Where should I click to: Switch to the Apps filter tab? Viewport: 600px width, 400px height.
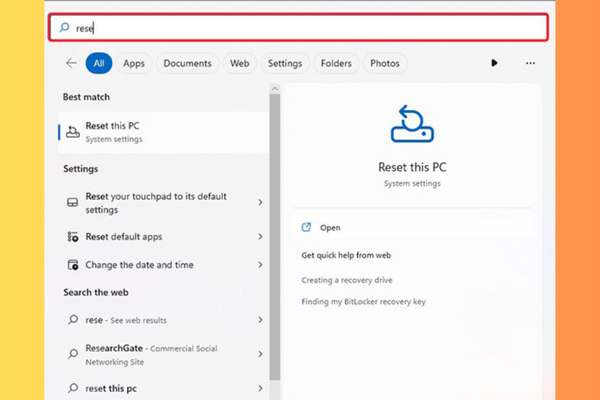point(134,63)
